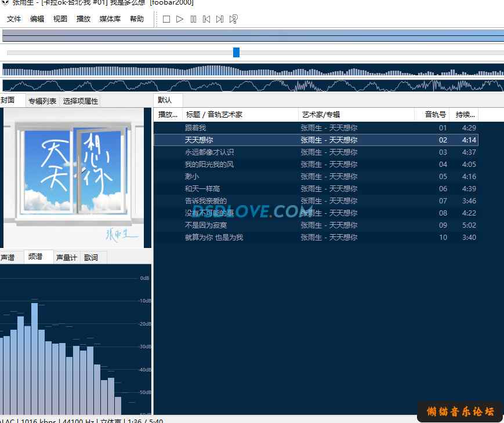Screen dimensions: 504x423
Task: Move the blue seek slider handle
Action: pyautogui.click(x=236, y=52)
